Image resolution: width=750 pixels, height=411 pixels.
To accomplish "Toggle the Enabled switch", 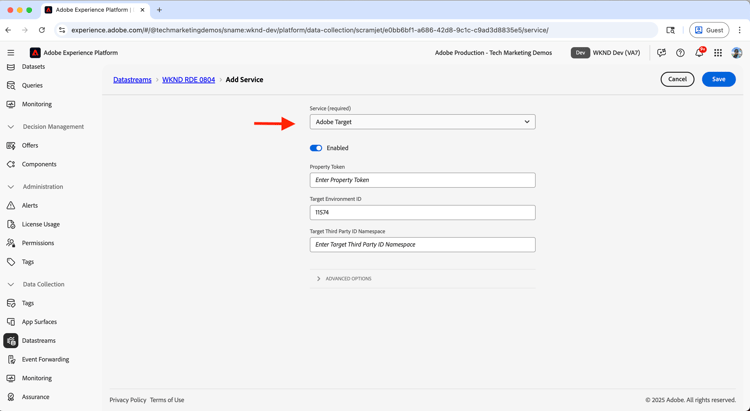I will pos(316,148).
